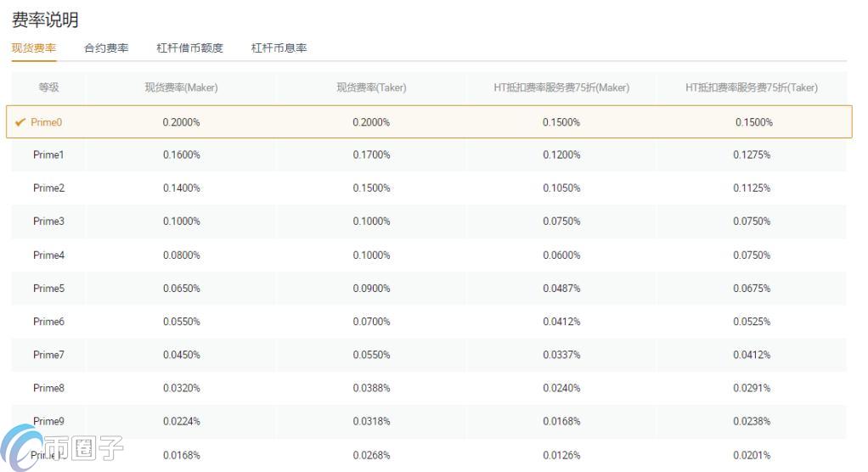868x472 pixels.
Task: Click Prime6 Maker spot fee 0.0550%
Action: pos(182,322)
